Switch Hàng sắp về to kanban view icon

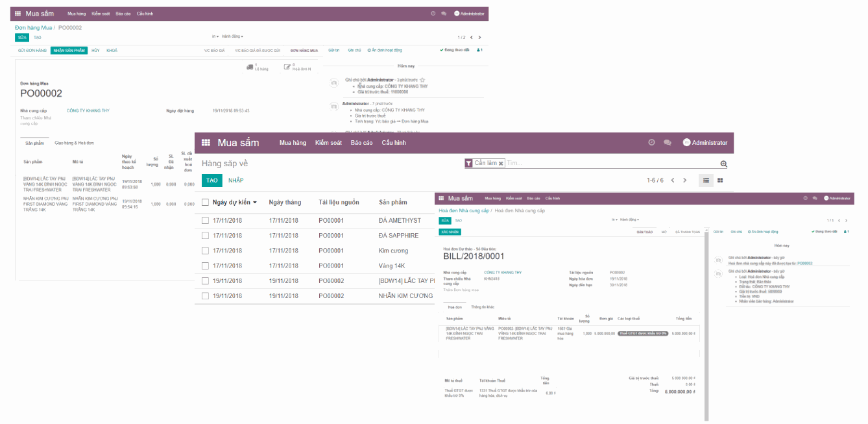tap(720, 181)
